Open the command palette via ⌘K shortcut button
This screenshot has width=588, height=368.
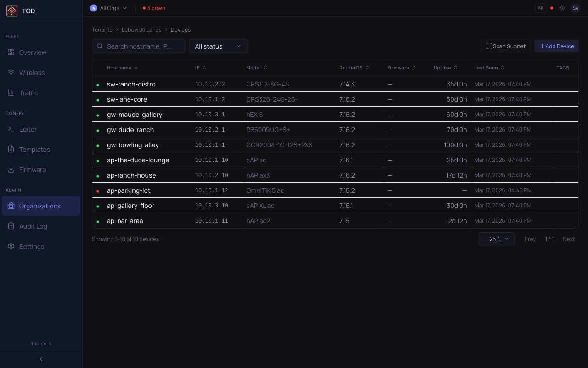tap(540, 8)
